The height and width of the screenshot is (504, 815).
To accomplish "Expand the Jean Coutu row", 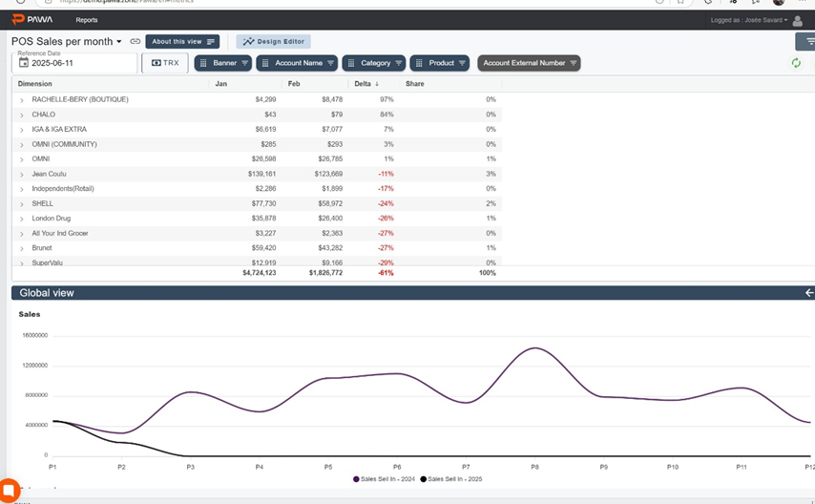I will [x=22, y=175].
